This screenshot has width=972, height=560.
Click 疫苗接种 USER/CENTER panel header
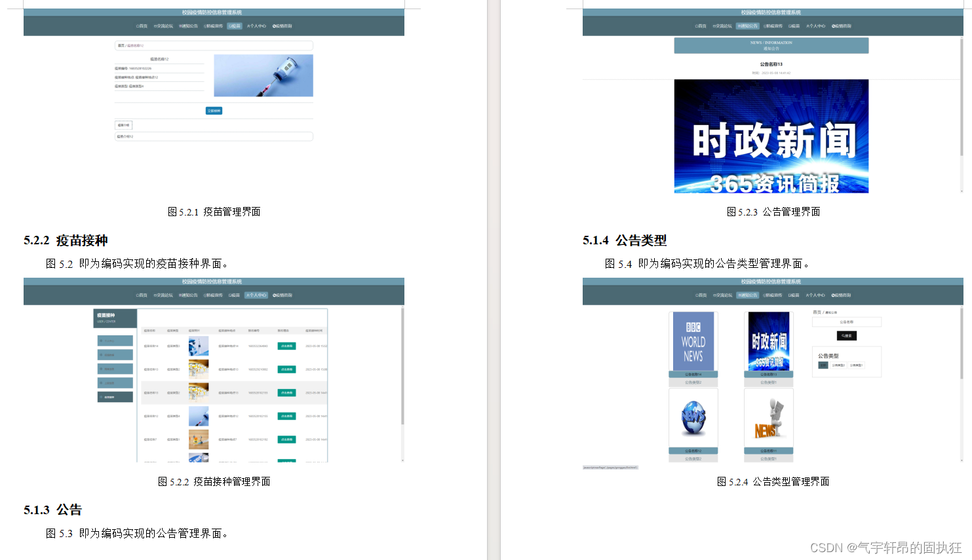(x=116, y=318)
